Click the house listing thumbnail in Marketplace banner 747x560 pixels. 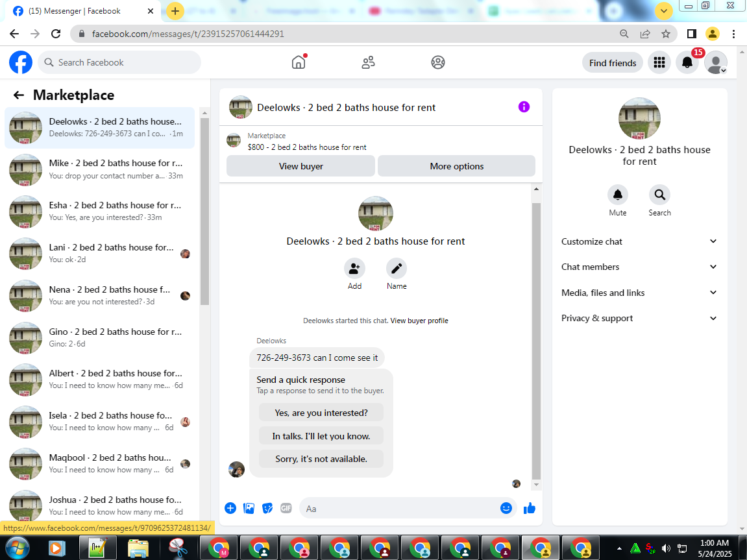click(x=234, y=140)
